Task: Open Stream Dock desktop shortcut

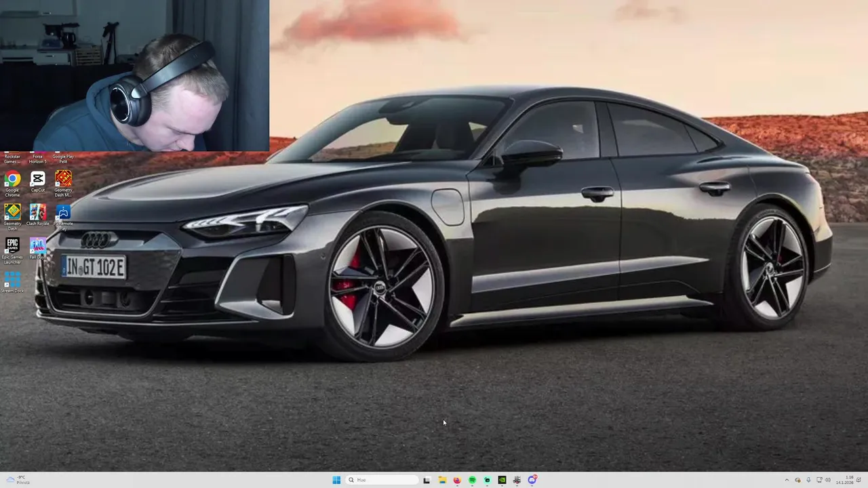Action: (x=12, y=282)
